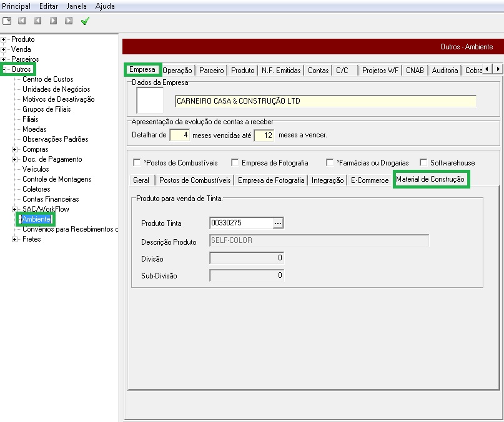Screen dimensions: 504x422
Task: Open the Editar menu
Action: pos(49,6)
